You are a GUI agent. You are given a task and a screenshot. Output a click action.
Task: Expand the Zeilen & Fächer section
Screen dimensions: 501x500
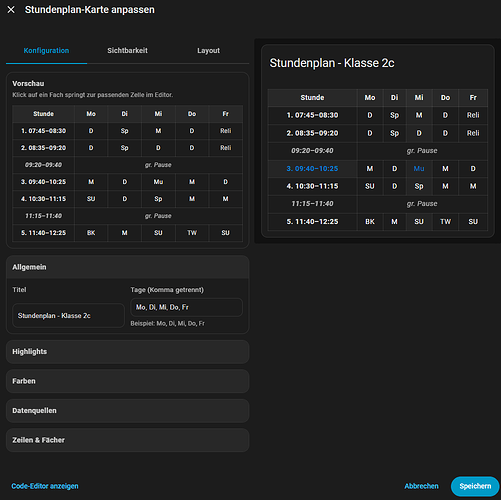pos(127,440)
